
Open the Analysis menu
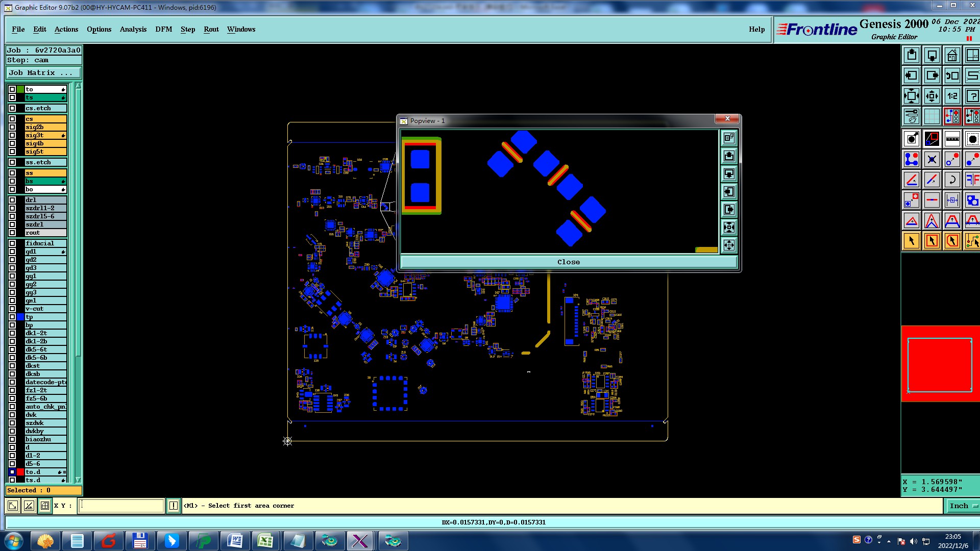[133, 29]
